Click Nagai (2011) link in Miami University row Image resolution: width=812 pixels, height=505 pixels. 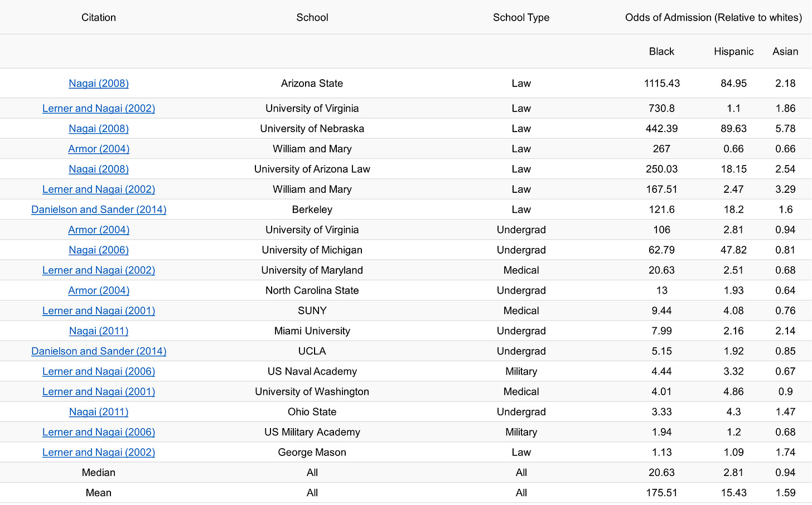pyautogui.click(x=99, y=331)
